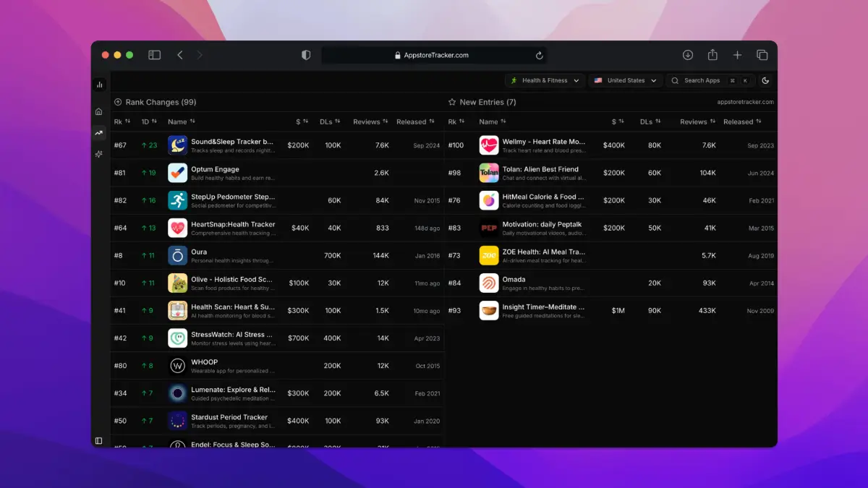The image size is (868, 488).
Task: Follow the appstoretracker.com link on the right
Action: pos(745,103)
